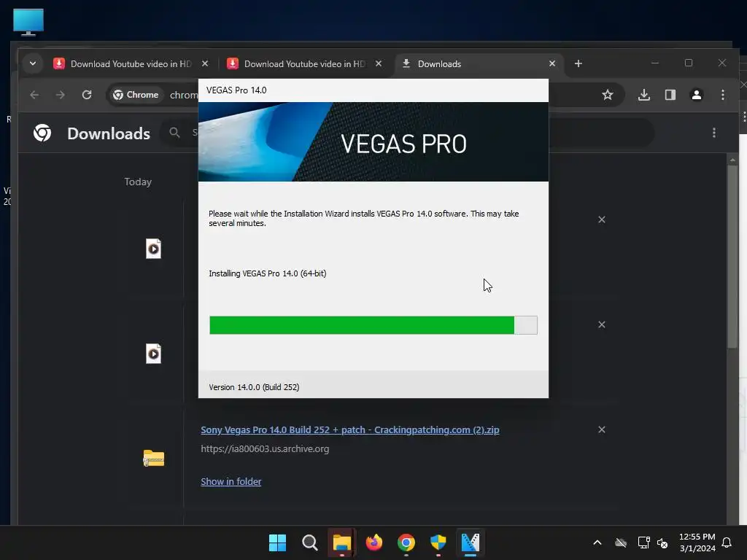This screenshot has height=560, width=747.
Task: Switch to Chrome from the taskbar
Action: 406,542
